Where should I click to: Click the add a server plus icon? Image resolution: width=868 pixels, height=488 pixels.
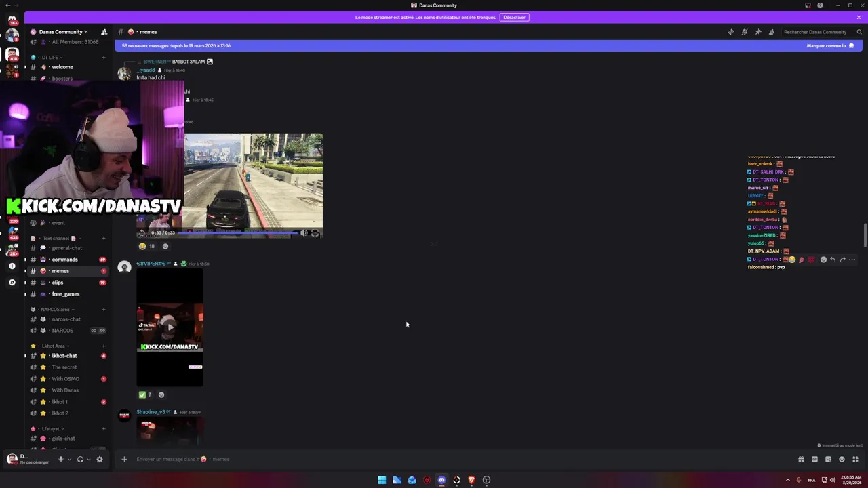coord(12,266)
